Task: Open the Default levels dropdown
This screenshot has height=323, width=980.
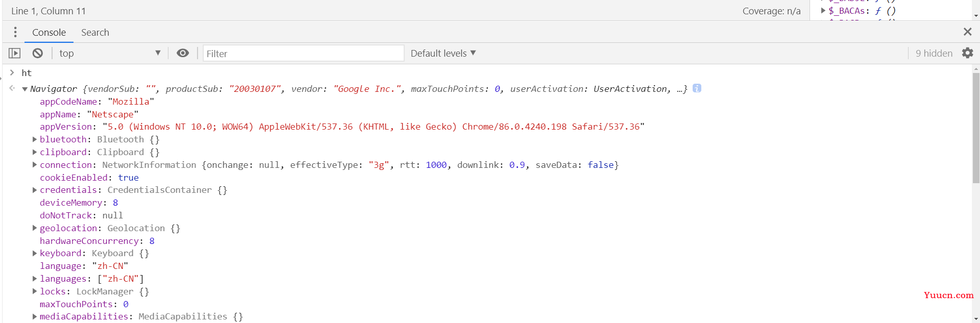Action: tap(443, 53)
